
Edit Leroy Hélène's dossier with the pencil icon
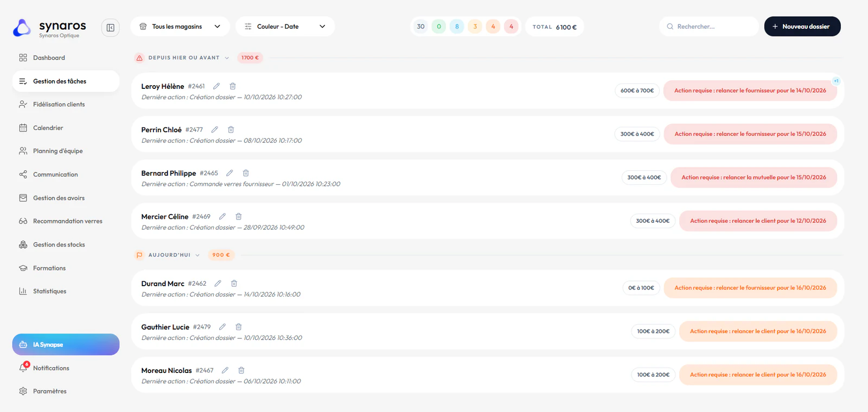click(216, 86)
